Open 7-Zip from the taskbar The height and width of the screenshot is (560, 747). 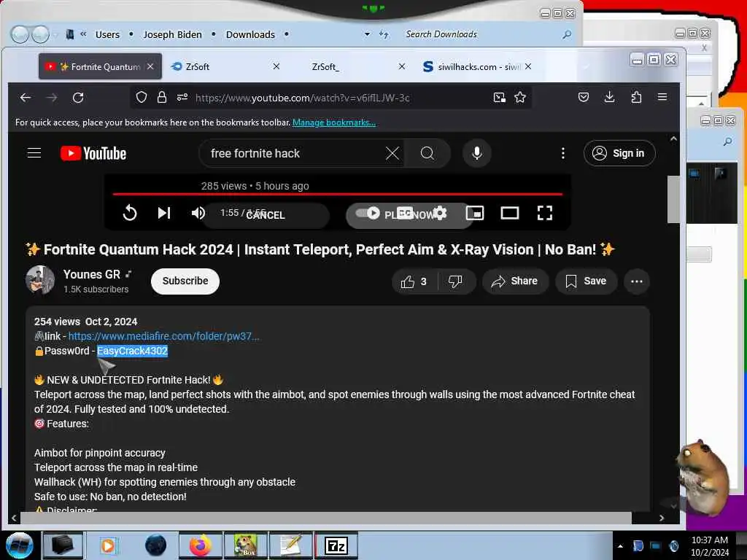336,545
